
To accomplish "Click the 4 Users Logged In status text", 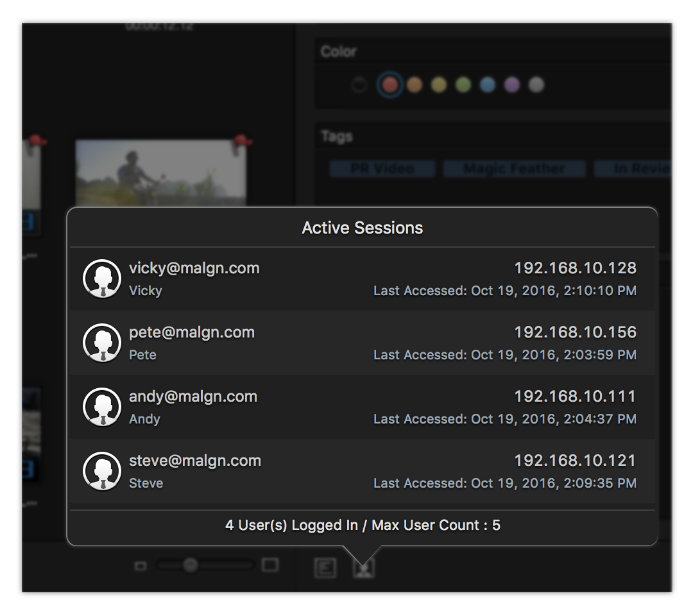I will (x=363, y=524).
